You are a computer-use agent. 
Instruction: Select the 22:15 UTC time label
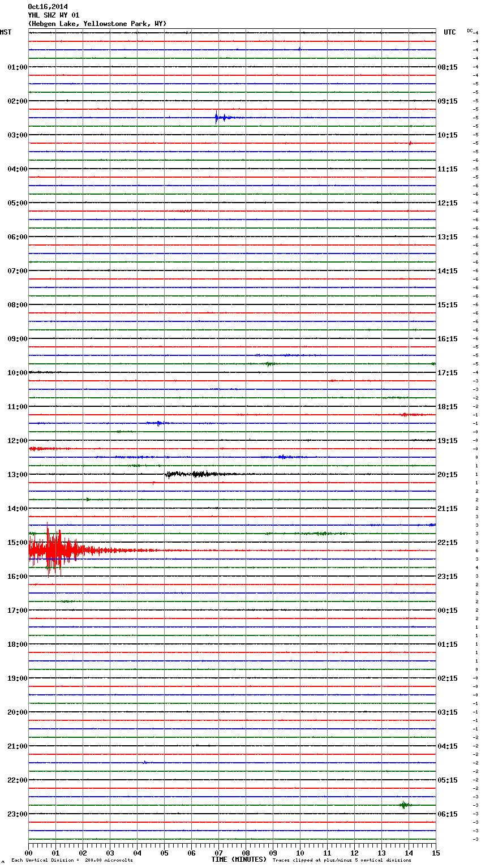click(448, 543)
